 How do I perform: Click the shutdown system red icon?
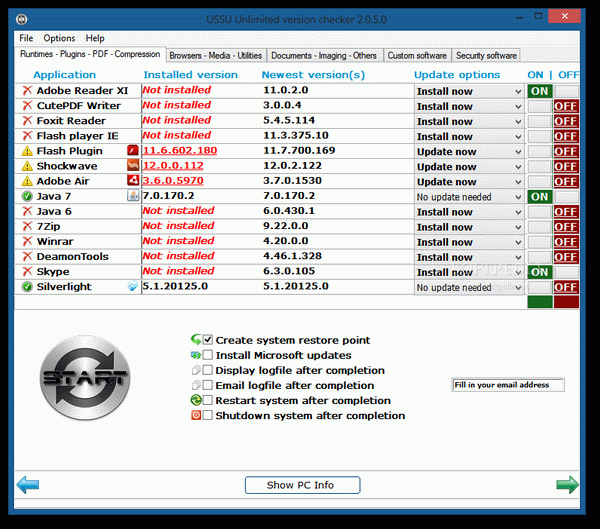point(196,415)
